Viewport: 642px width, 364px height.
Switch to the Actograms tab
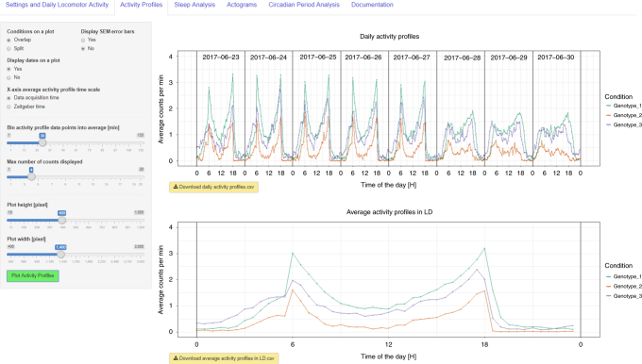pyautogui.click(x=242, y=5)
